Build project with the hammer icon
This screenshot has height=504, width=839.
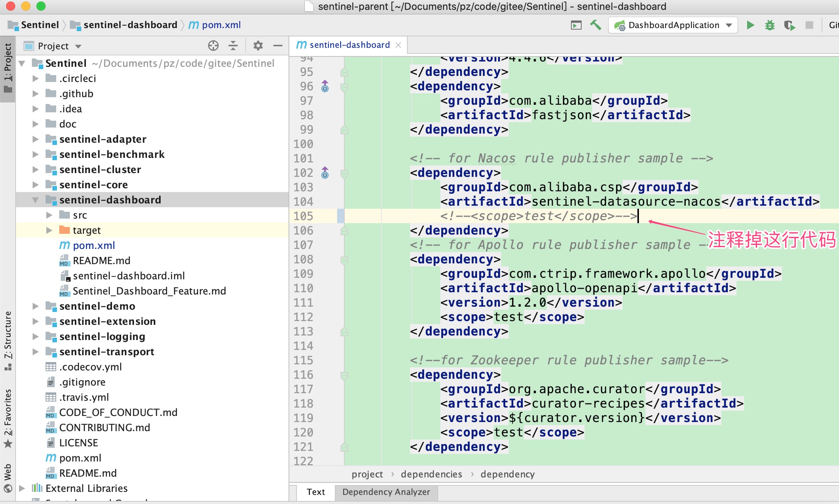point(595,25)
